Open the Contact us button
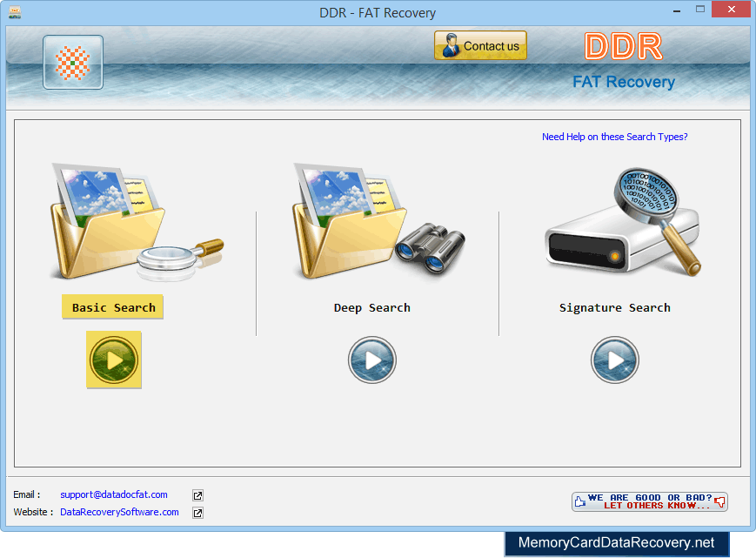Viewport: 756px width, 558px height. pos(480,45)
